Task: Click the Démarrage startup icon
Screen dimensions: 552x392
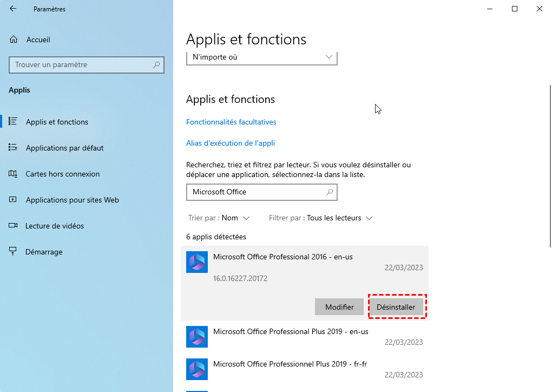Action: pos(14,252)
